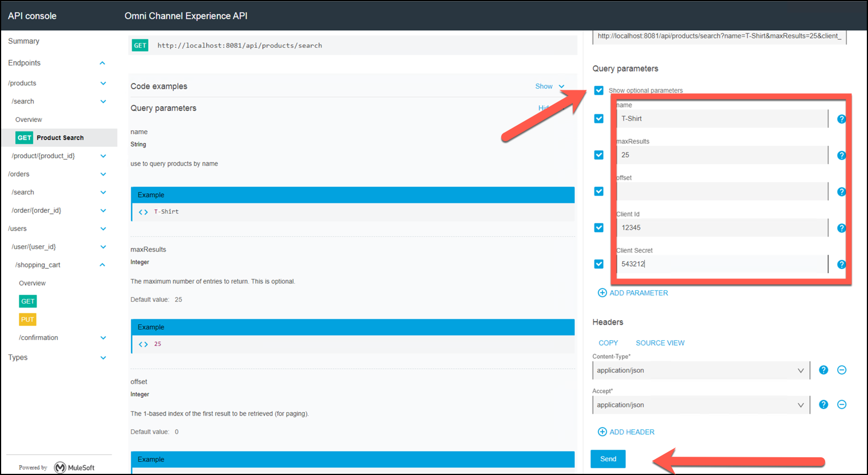Uncheck the maxResults parameter checkbox
Screen dimensions: 868x475
coord(599,155)
